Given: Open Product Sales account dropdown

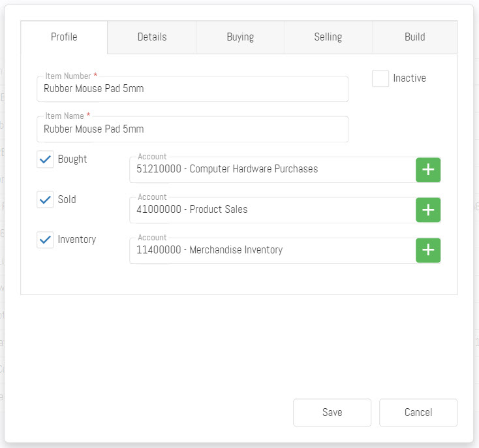Looking at the screenshot, I should (272, 210).
